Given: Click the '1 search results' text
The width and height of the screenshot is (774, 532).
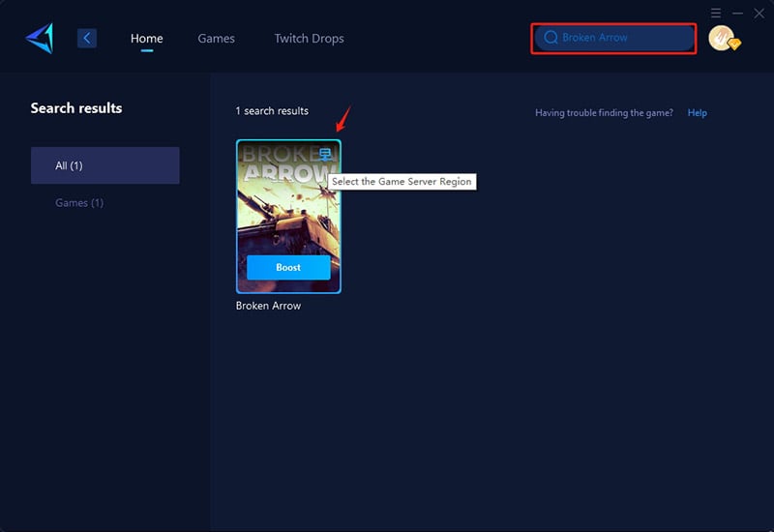Looking at the screenshot, I should click(x=272, y=111).
